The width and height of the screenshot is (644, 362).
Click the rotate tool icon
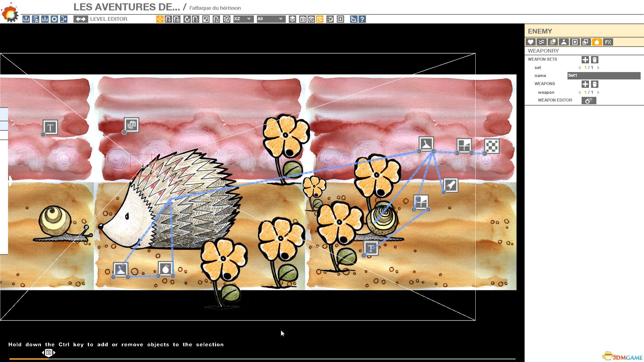point(187,19)
